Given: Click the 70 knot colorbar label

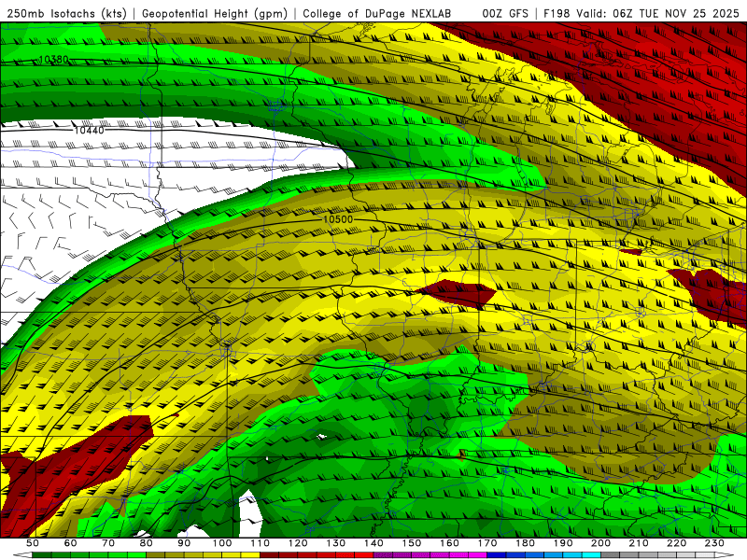Looking at the screenshot, I should pos(108,543).
